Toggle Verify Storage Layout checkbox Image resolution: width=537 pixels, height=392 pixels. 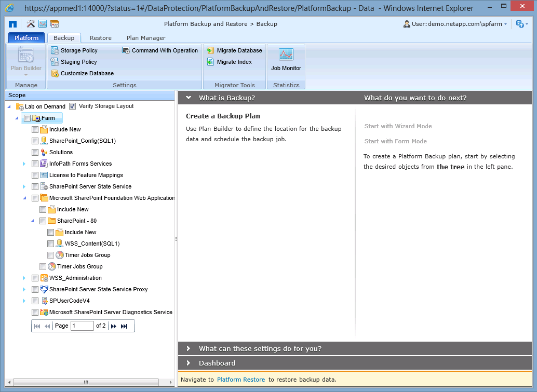(72, 106)
